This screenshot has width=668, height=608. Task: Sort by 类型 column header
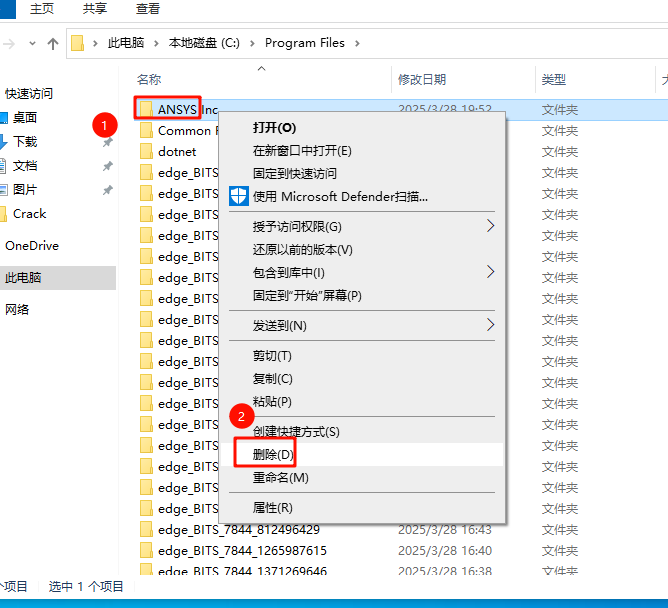pos(553,79)
